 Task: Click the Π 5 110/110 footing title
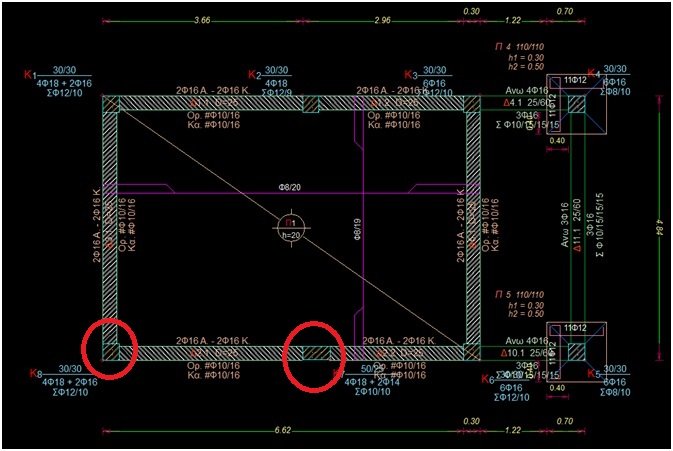point(517,294)
